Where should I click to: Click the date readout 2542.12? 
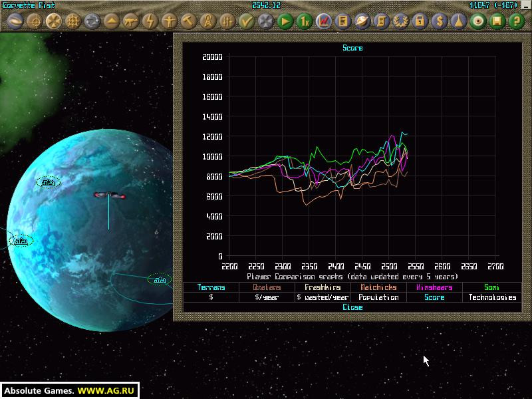tap(265, 5)
